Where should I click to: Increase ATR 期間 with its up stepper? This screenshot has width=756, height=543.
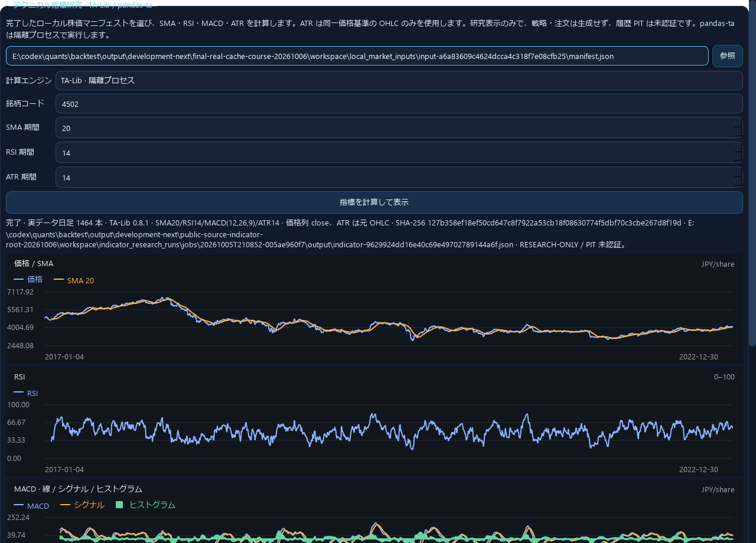tap(738, 172)
